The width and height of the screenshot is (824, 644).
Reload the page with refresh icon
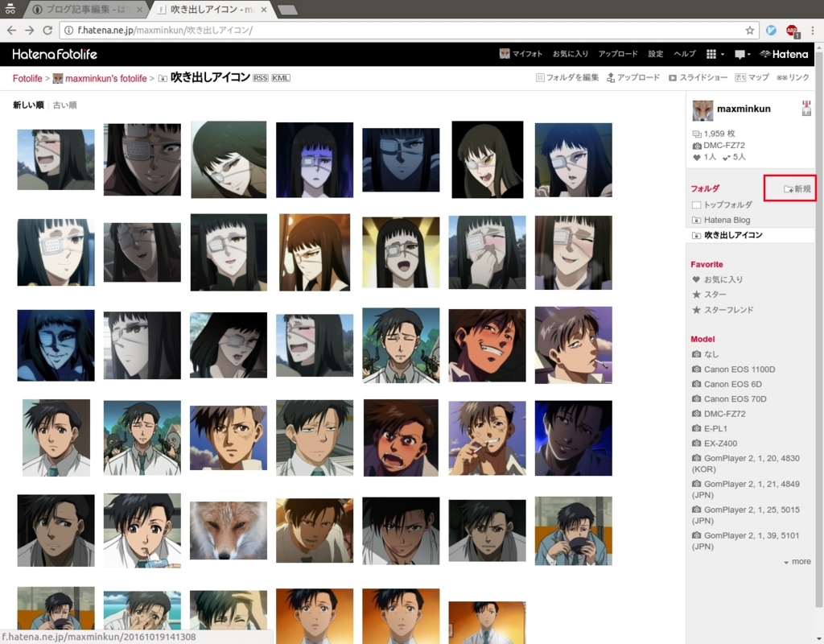click(47, 31)
